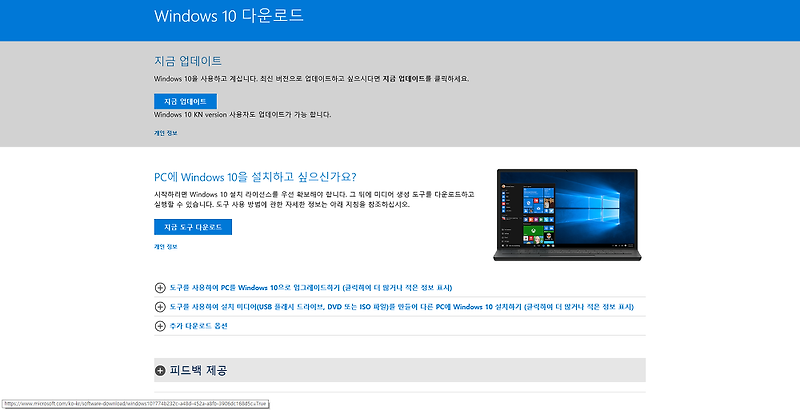The height and width of the screenshot is (410, 800).
Task: Click plus icon beside 추가 다운로드 옵션
Action: click(x=160, y=326)
